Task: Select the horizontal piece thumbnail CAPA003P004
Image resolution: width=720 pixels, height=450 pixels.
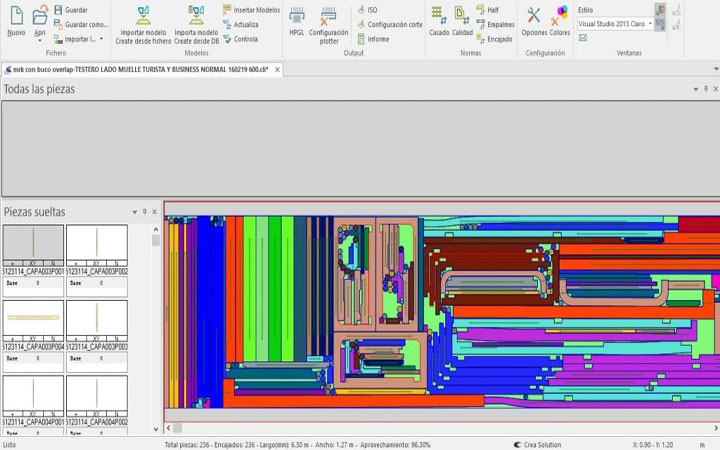Action: 33,317
